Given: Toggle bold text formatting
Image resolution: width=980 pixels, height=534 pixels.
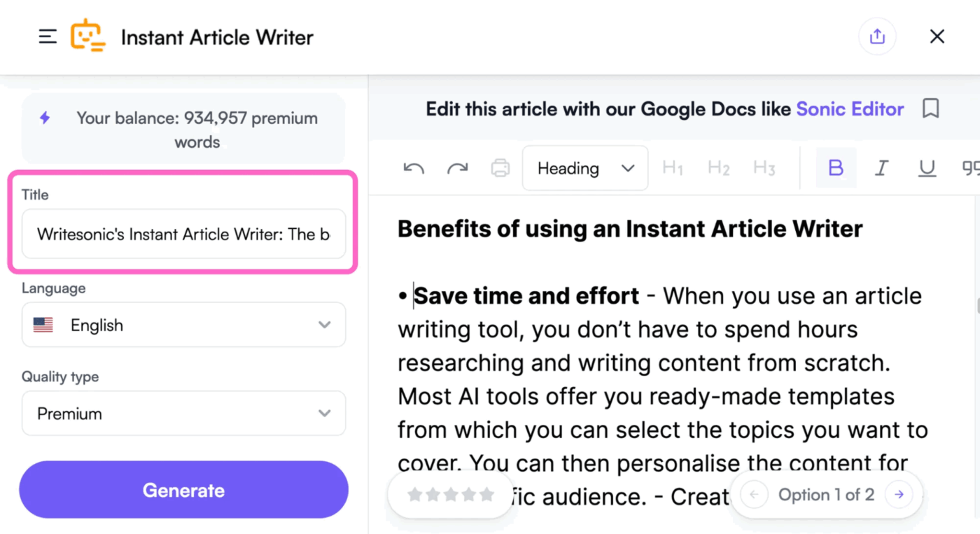Looking at the screenshot, I should click(835, 168).
